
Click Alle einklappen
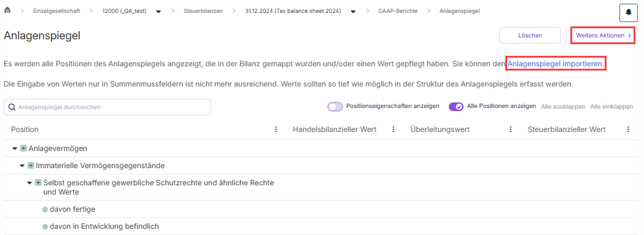click(x=611, y=106)
